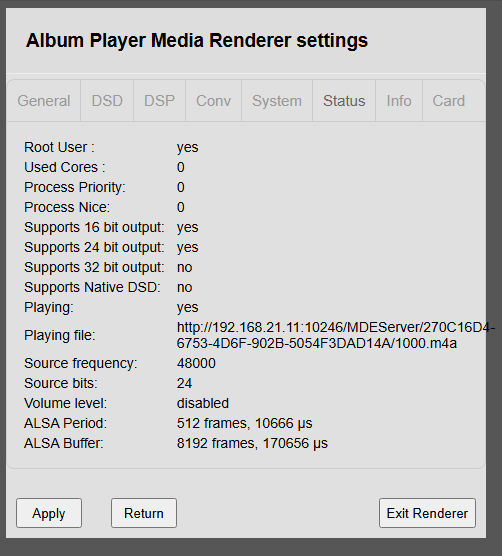This screenshot has height=556, width=502.
Task: Click the Apply button
Action: [49, 513]
